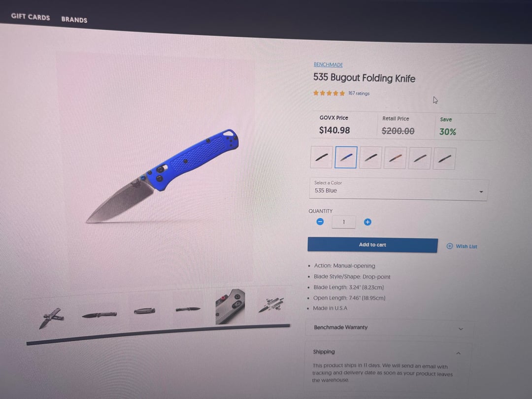Open the Gift Cards menu item
532x399 pixels.
click(x=31, y=17)
